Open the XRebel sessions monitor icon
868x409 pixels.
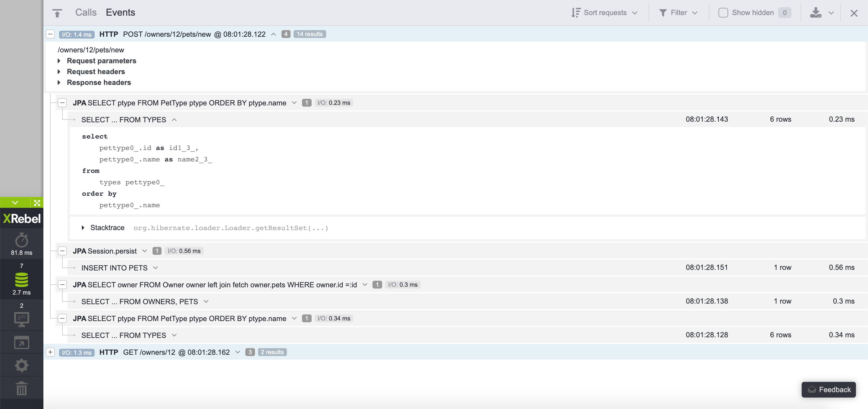[x=22, y=320]
